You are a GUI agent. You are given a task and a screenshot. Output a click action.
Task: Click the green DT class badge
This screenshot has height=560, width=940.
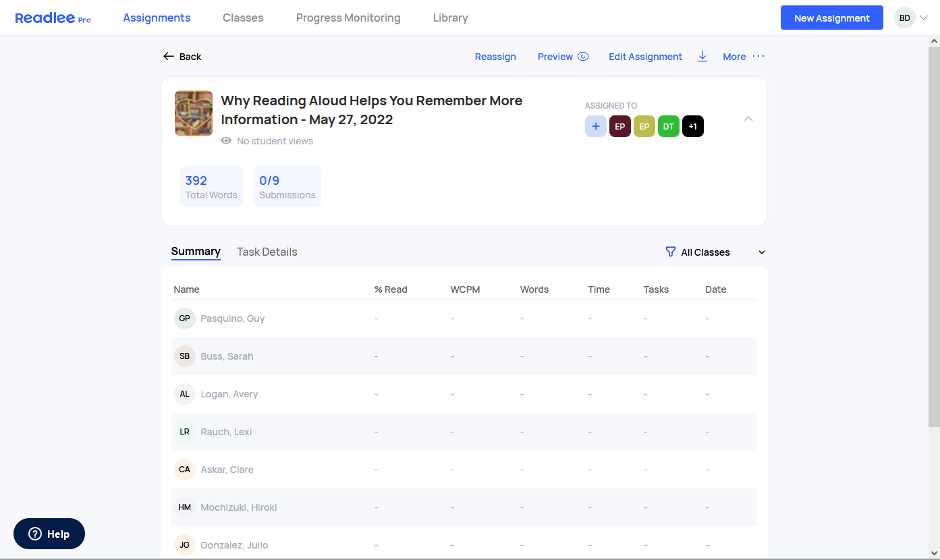[669, 126]
